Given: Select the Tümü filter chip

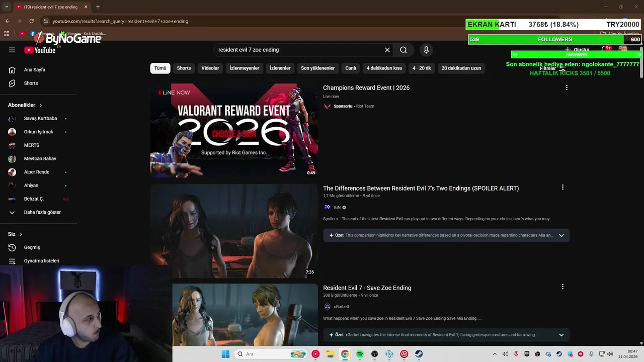Looking at the screenshot, I should pyautogui.click(x=160, y=68).
